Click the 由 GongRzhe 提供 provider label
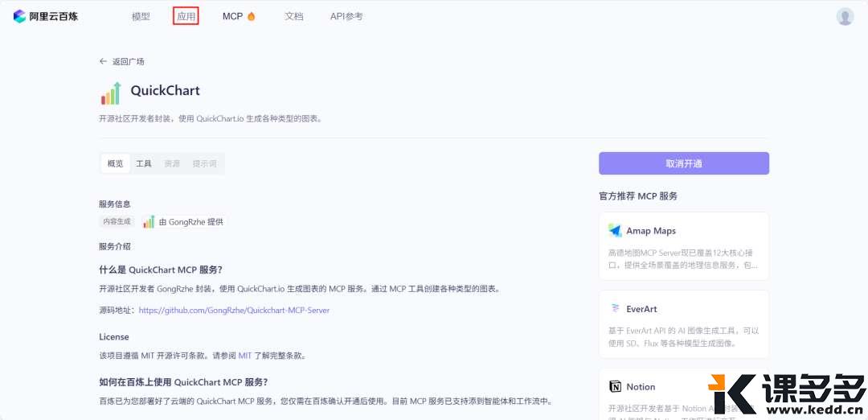Screen dimensions: 868x420 tap(191, 221)
